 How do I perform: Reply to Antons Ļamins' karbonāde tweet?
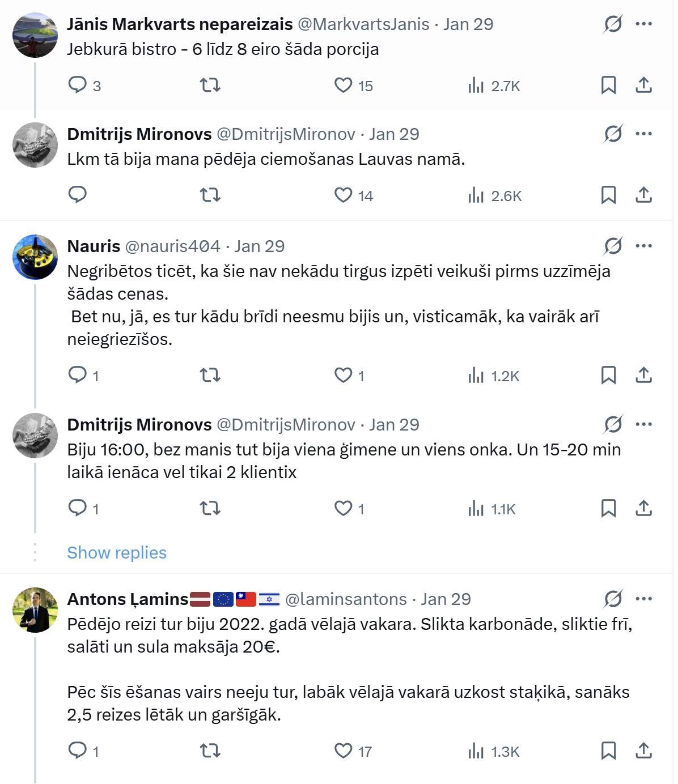[78, 751]
